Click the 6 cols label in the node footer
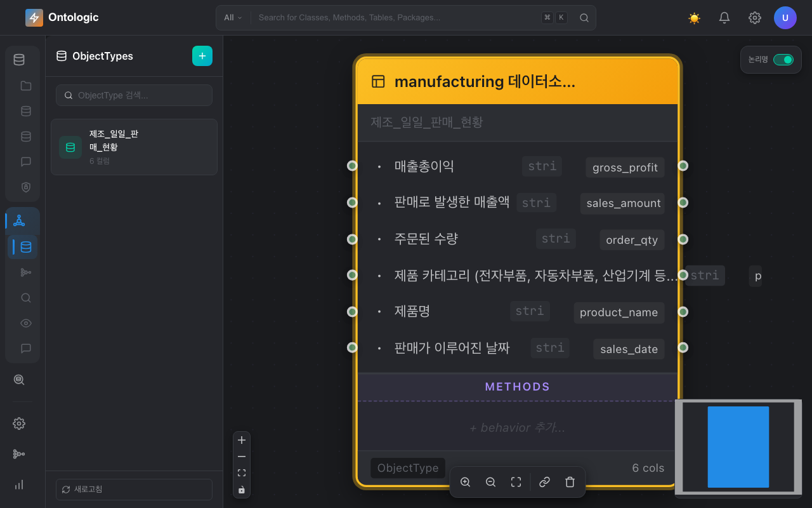Viewport: 812px width, 508px height. coord(648,468)
